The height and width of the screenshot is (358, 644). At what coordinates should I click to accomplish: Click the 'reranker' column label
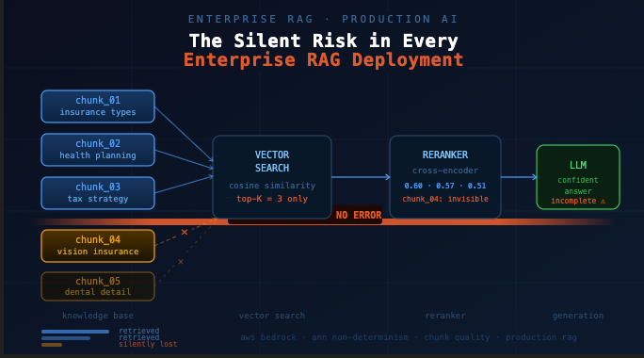click(x=445, y=316)
